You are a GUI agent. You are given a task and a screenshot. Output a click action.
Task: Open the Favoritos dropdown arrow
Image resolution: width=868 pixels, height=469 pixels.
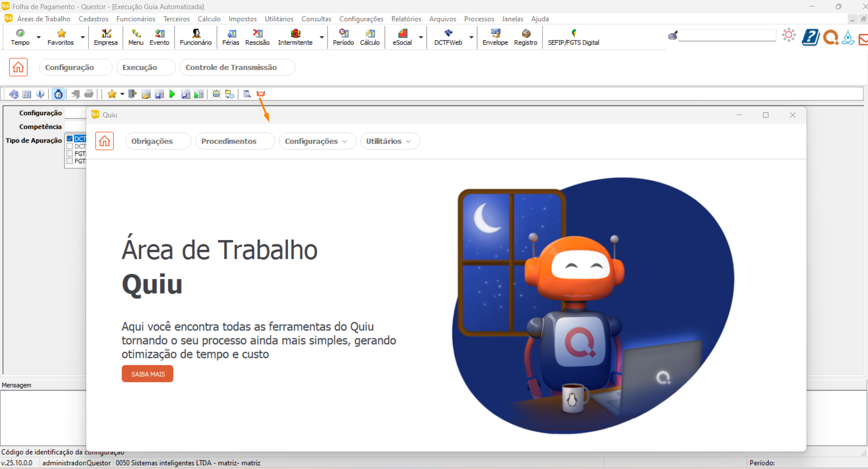pos(83,37)
